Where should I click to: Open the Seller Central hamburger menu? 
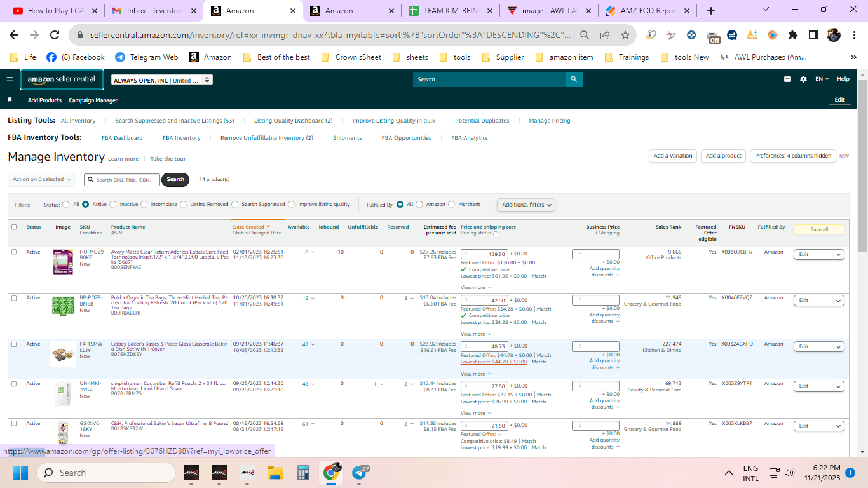tap(10, 79)
